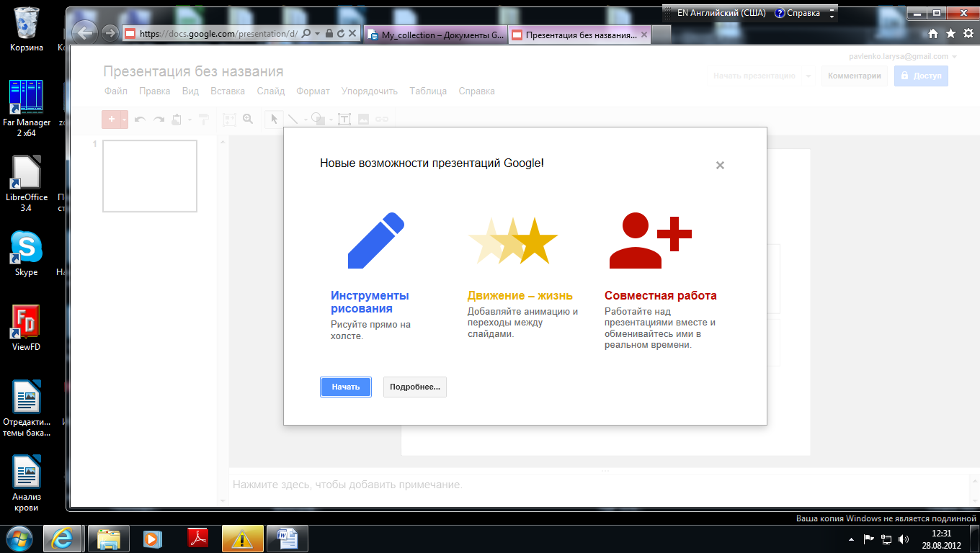The image size is (980, 553).
Task: Click the Adobe Reader taskbar icon
Action: 197,539
